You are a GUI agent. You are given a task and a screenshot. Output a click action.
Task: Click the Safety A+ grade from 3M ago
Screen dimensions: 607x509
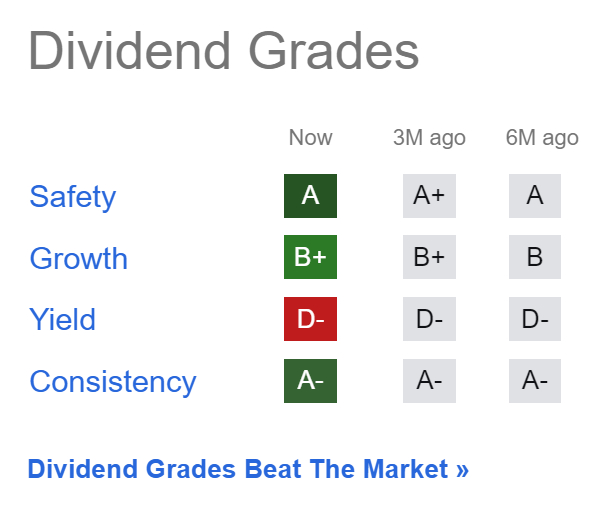429,196
